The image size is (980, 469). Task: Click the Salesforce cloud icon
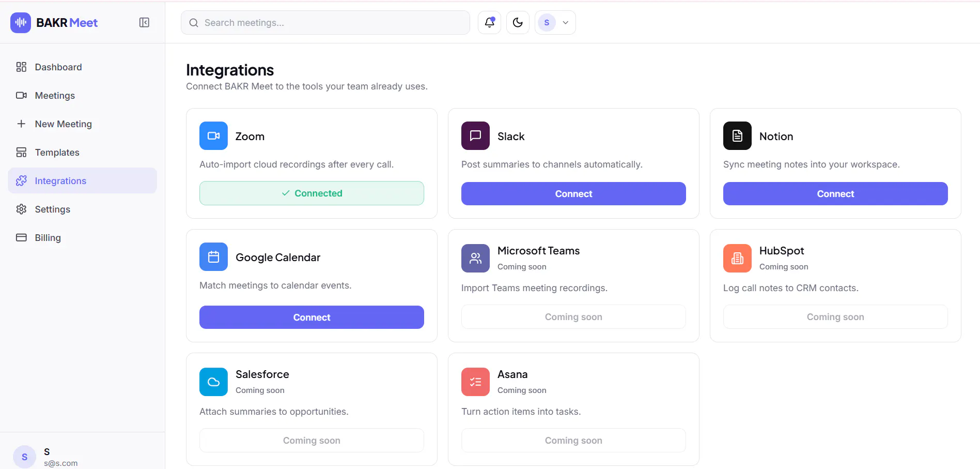pyautogui.click(x=213, y=382)
